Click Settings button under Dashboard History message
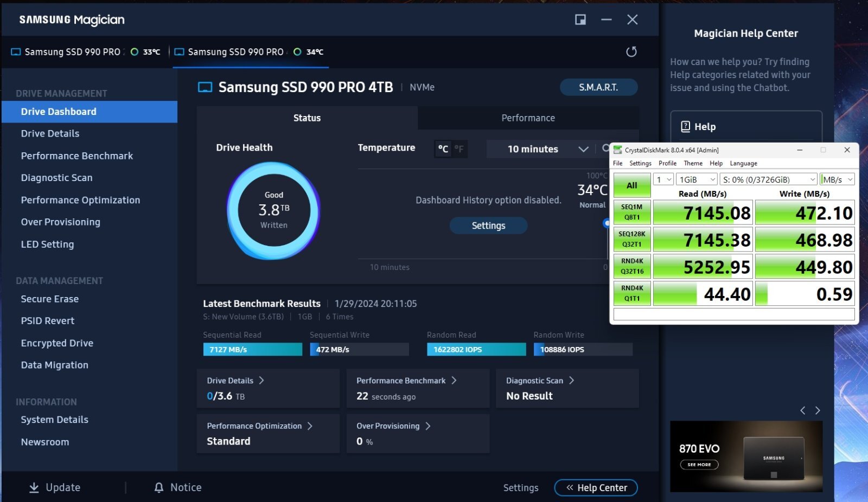Screen dimensions: 868x502 point(488,226)
